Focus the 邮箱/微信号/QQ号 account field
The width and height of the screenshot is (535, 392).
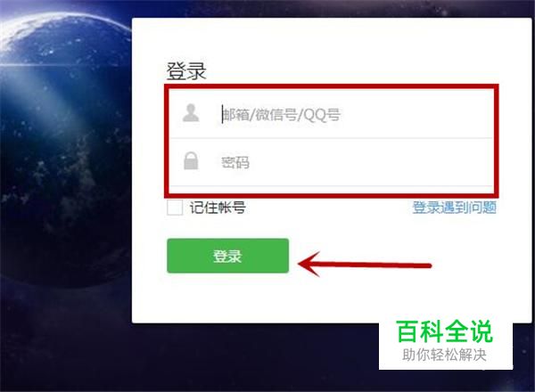click(331, 114)
